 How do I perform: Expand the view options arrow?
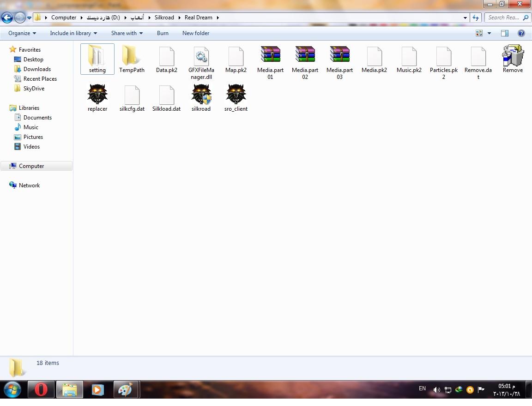(489, 33)
